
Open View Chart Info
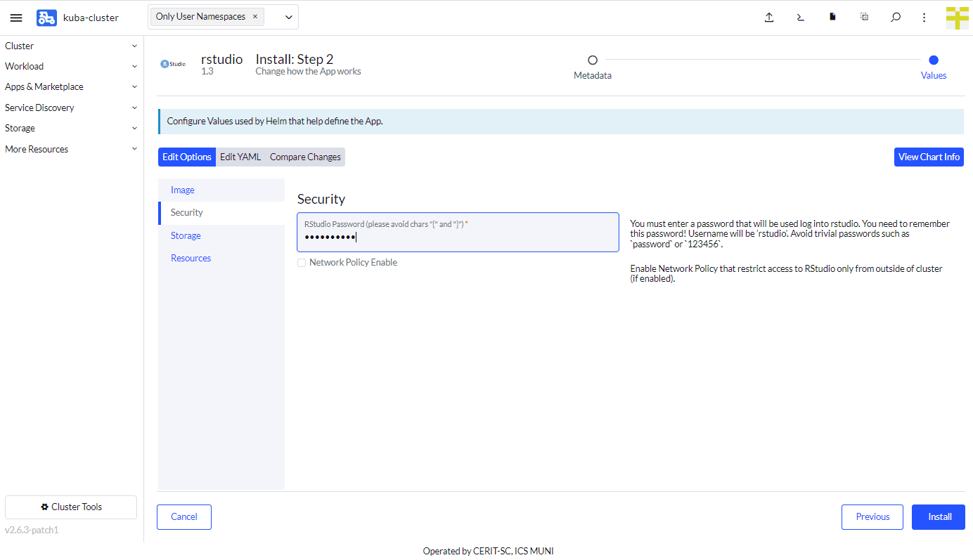929,157
